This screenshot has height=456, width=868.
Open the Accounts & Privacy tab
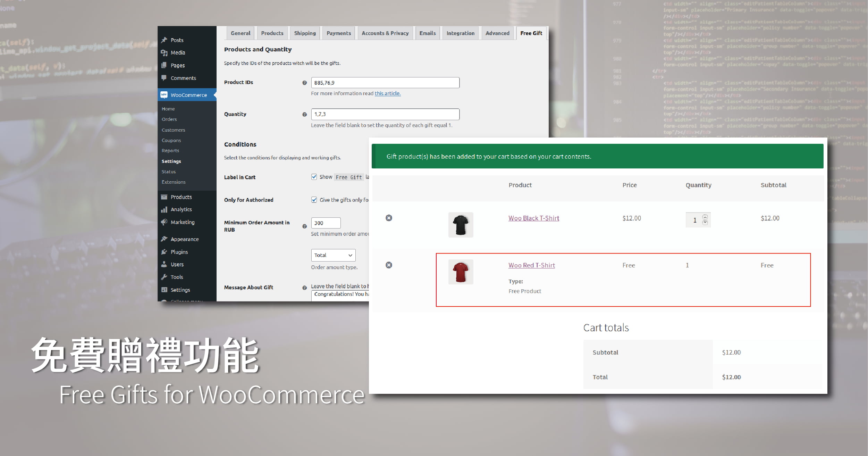point(385,33)
